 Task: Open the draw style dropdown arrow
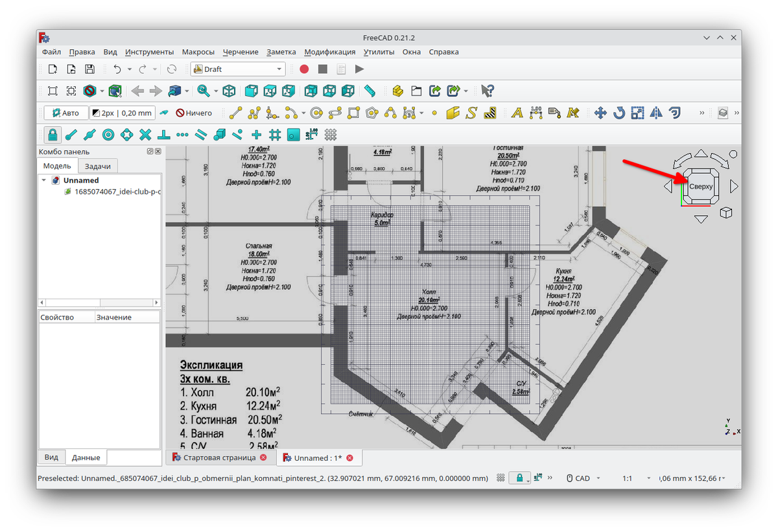tap(103, 91)
